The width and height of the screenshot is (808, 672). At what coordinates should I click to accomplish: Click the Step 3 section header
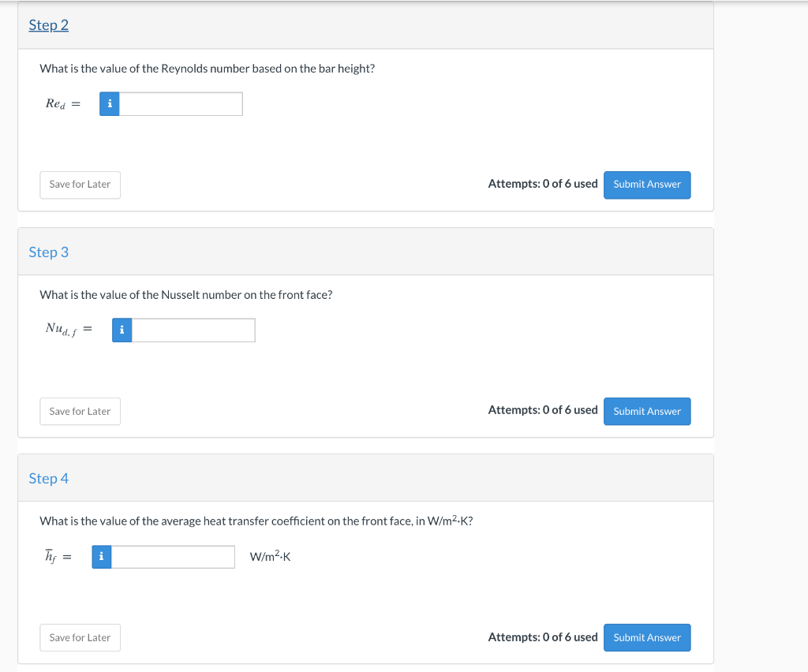pos(48,252)
